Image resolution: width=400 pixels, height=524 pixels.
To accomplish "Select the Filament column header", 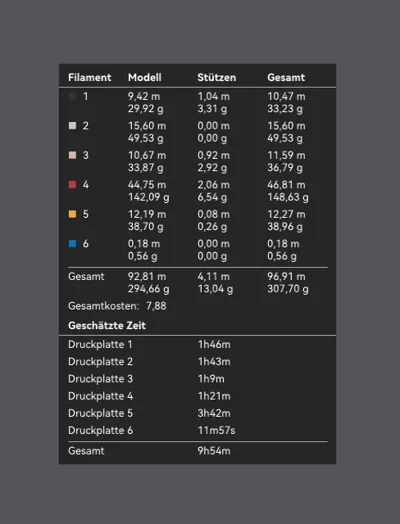I will (x=90, y=78).
